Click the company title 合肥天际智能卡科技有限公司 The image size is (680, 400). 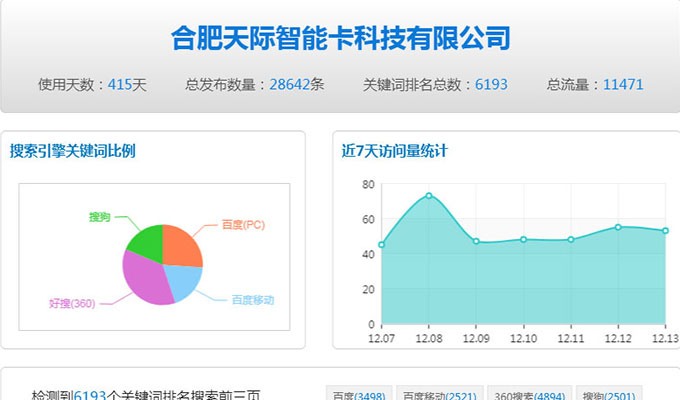pyautogui.click(x=340, y=38)
